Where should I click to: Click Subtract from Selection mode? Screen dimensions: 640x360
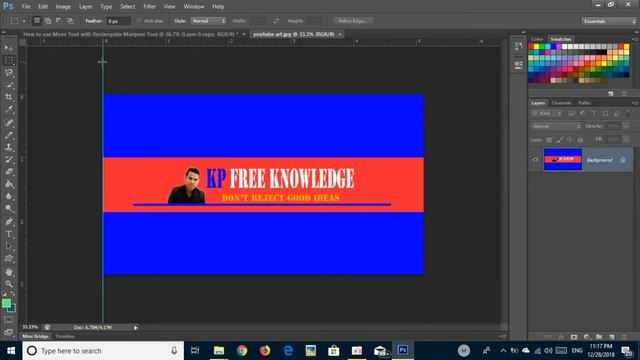pos(59,21)
